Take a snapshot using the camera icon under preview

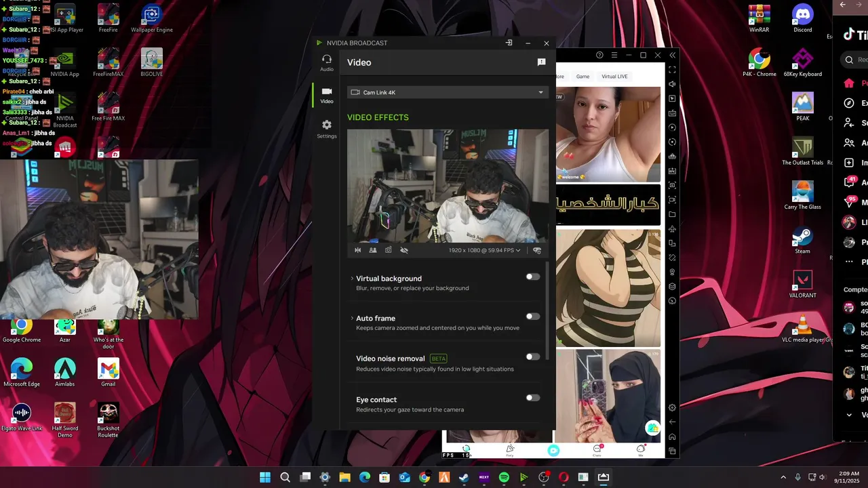tap(389, 250)
